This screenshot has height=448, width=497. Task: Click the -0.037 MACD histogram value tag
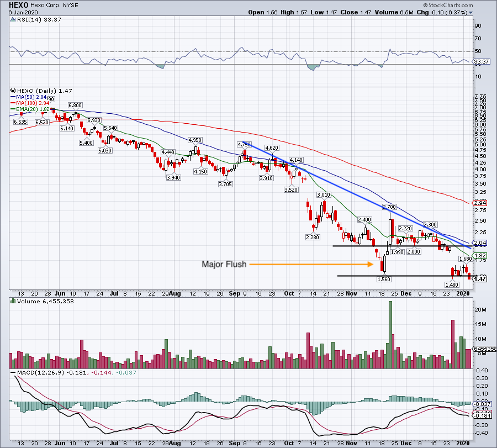[x=482, y=404]
